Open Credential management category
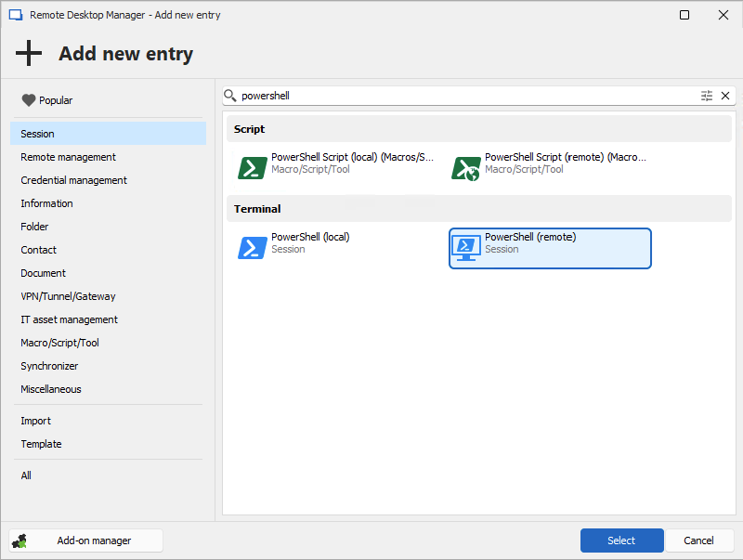The image size is (743, 560). coord(108,180)
